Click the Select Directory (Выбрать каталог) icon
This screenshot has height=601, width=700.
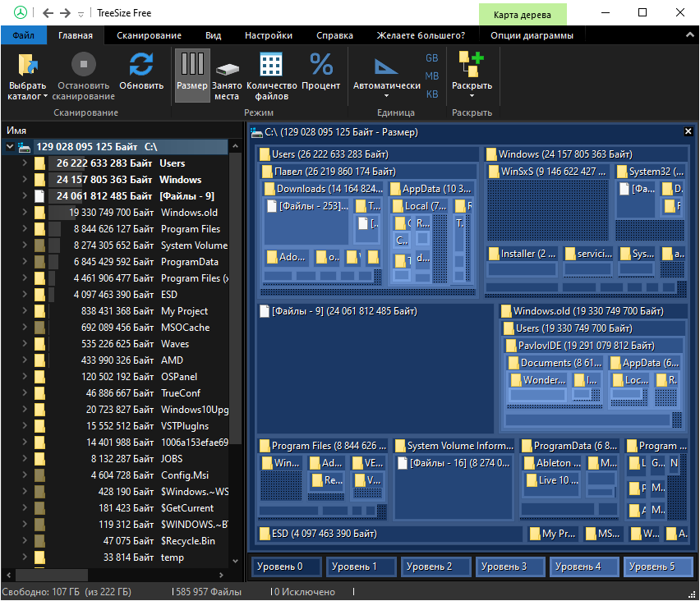pyautogui.click(x=28, y=65)
